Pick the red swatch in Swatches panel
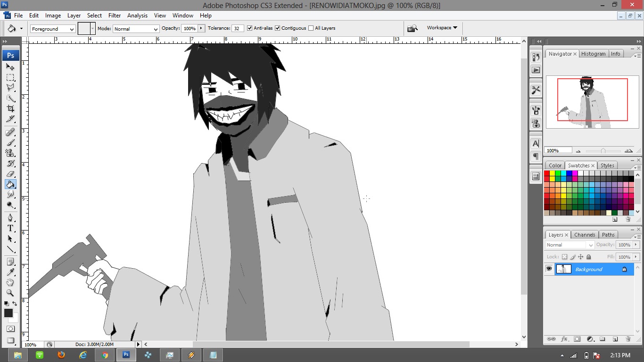Viewport: 644px width, 362px height. 547,173
